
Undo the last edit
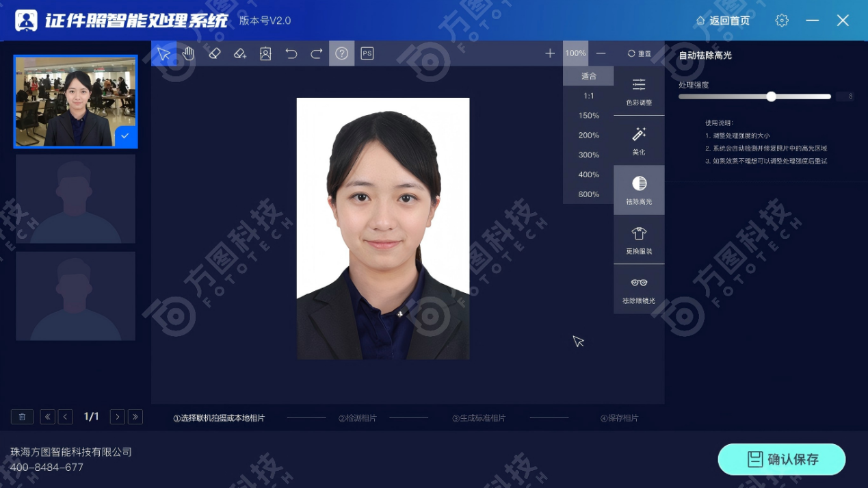(x=291, y=53)
